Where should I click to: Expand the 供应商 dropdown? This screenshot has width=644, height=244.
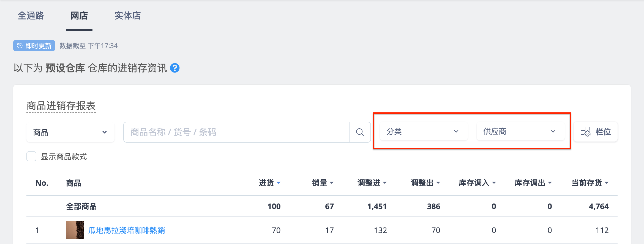point(521,131)
